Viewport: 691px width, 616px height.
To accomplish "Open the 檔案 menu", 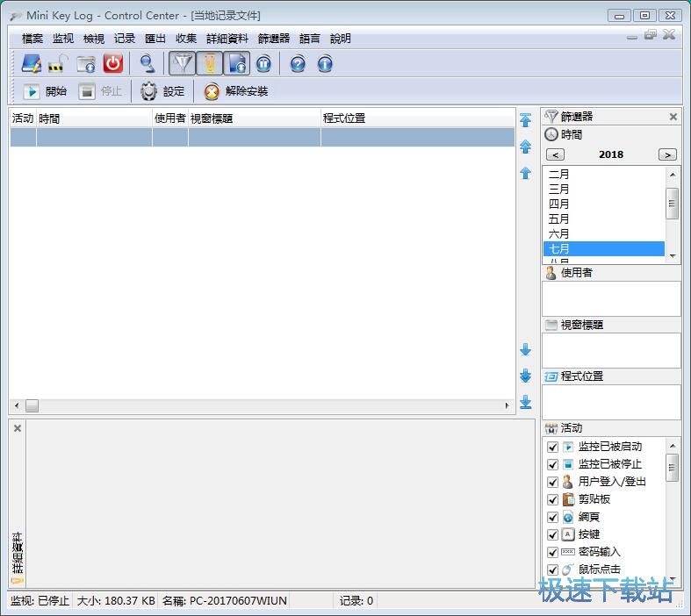I will (32, 39).
